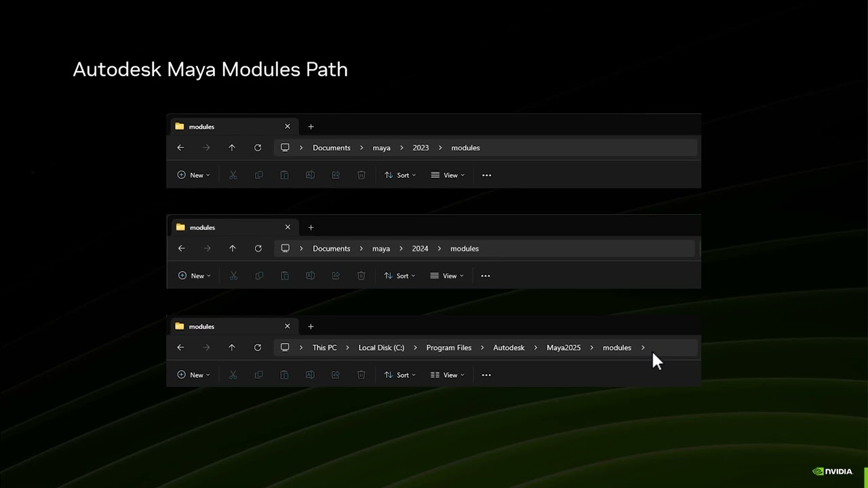The width and height of the screenshot is (868, 488).
Task: Click the 2024 folder breadcrumb
Action: click(x=420, y=249)
